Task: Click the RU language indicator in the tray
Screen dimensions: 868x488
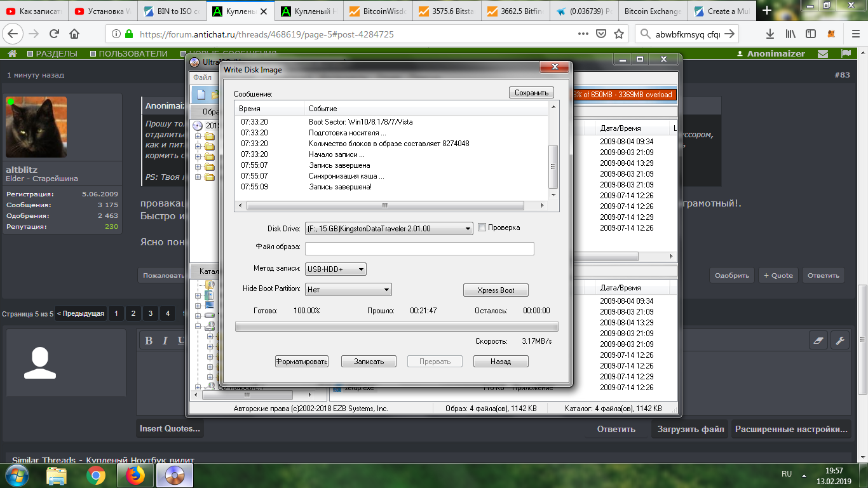Action: tap(786, 474)
